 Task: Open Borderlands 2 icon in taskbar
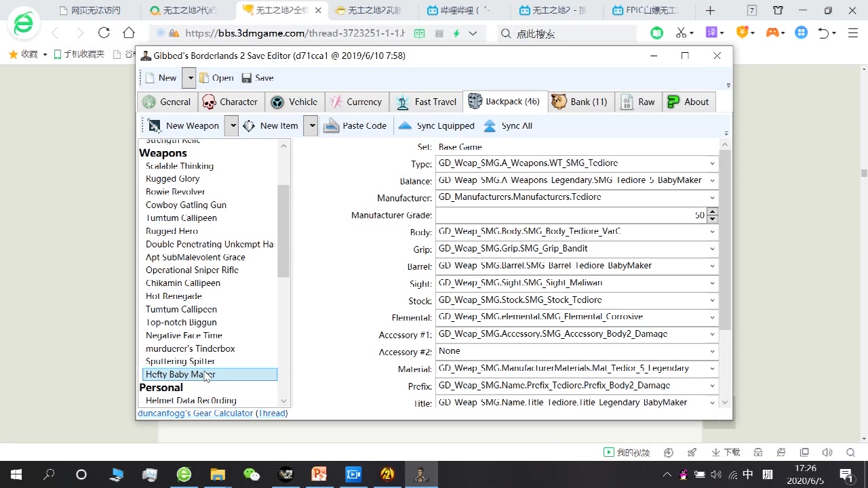pyautogui.click(x=387, y=474)
